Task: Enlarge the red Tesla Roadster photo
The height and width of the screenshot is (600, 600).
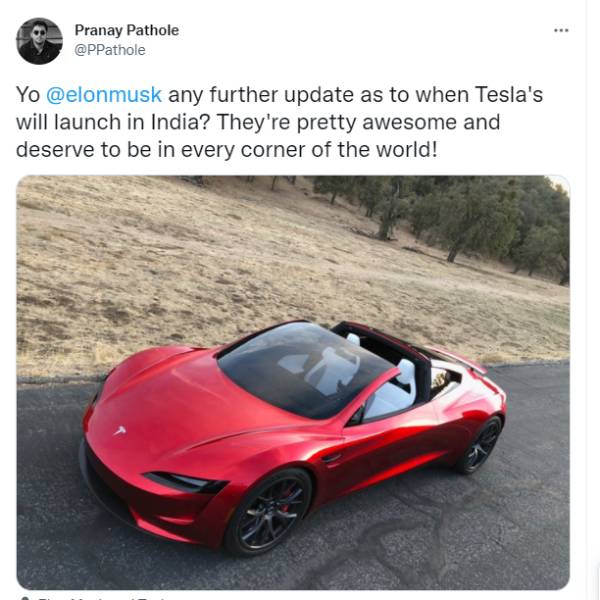Action: pos(293,382)
